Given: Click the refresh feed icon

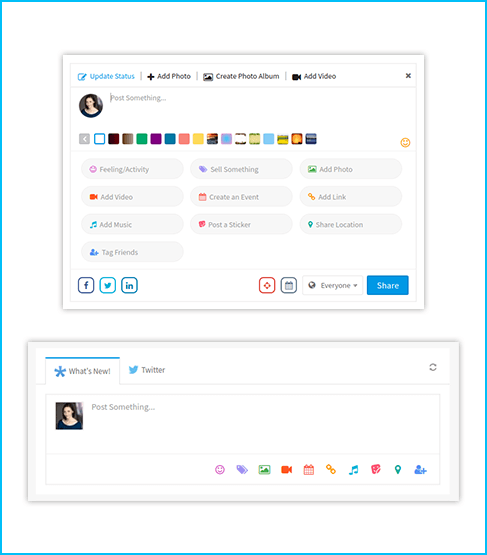Looking at the screenshot, I should coord(433,367).
